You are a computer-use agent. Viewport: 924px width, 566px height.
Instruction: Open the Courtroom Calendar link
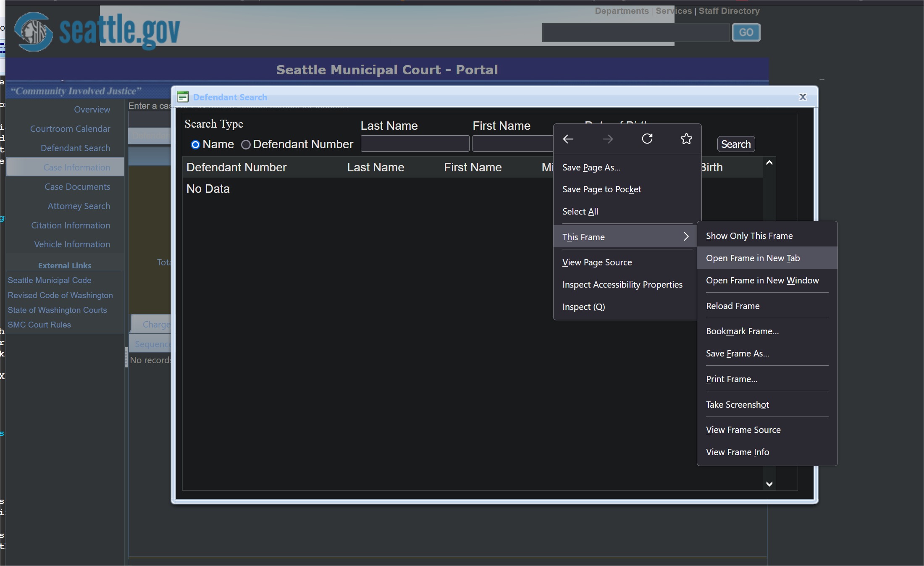[70, 129]
